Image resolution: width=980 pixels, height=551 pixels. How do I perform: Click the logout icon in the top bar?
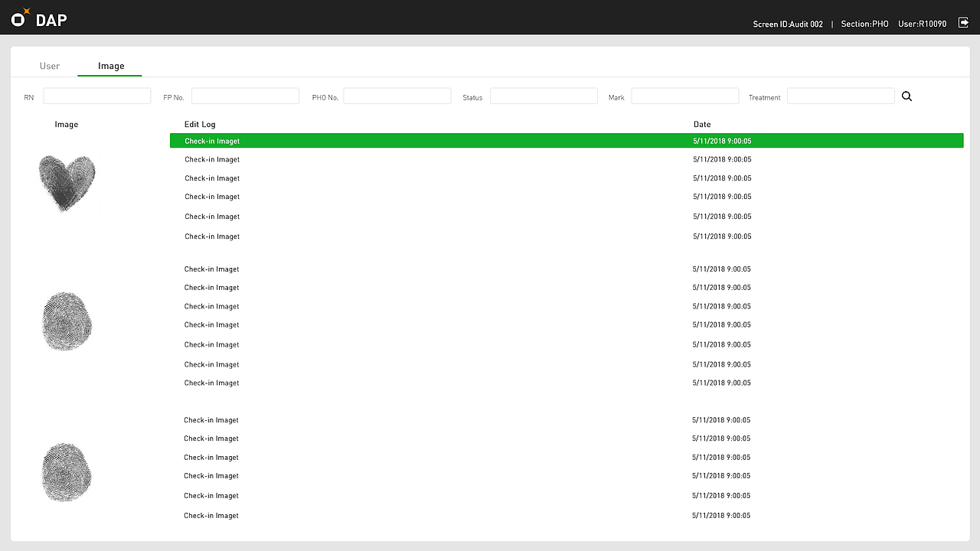coord(963,23)
